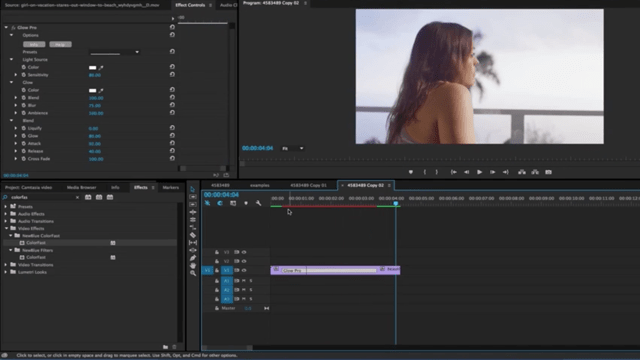The height and width of the screenshot is (360, 640).
Task: Toggle V1 track output eye
Action: (x=244, y=270)
